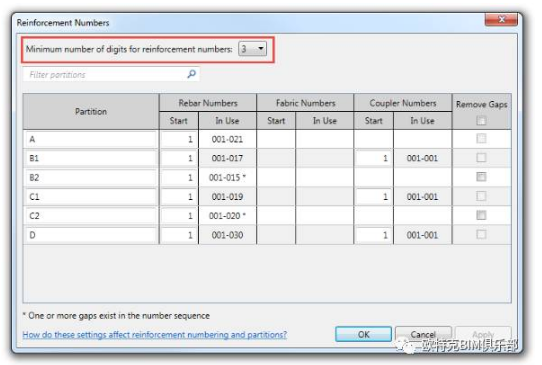Click In Use subheader under Rebar Numbers
The image size is (542, 365).
pos(227,121)
